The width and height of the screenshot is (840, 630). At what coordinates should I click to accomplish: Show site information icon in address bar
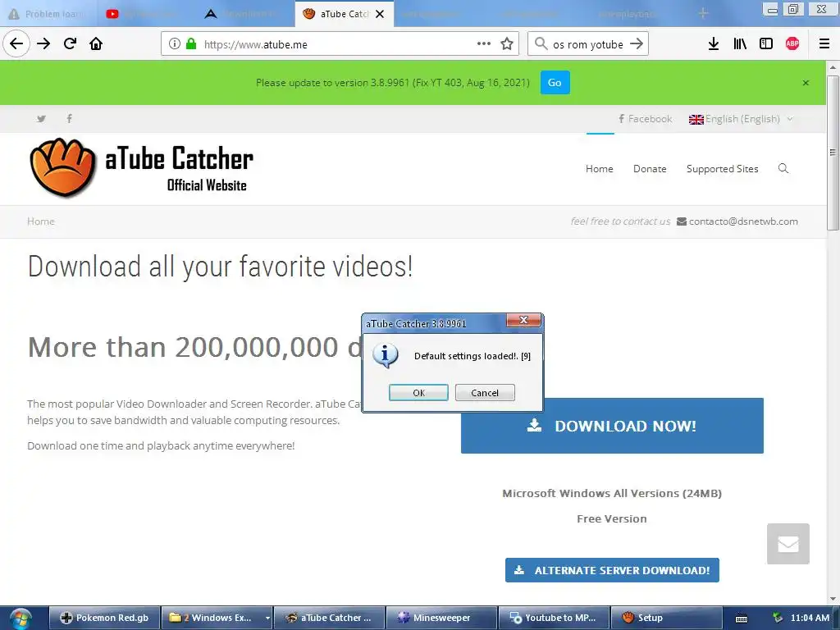(175, 44)
